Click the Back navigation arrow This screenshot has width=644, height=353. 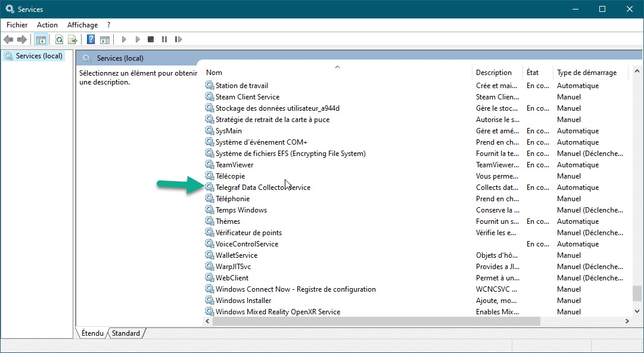9,39
